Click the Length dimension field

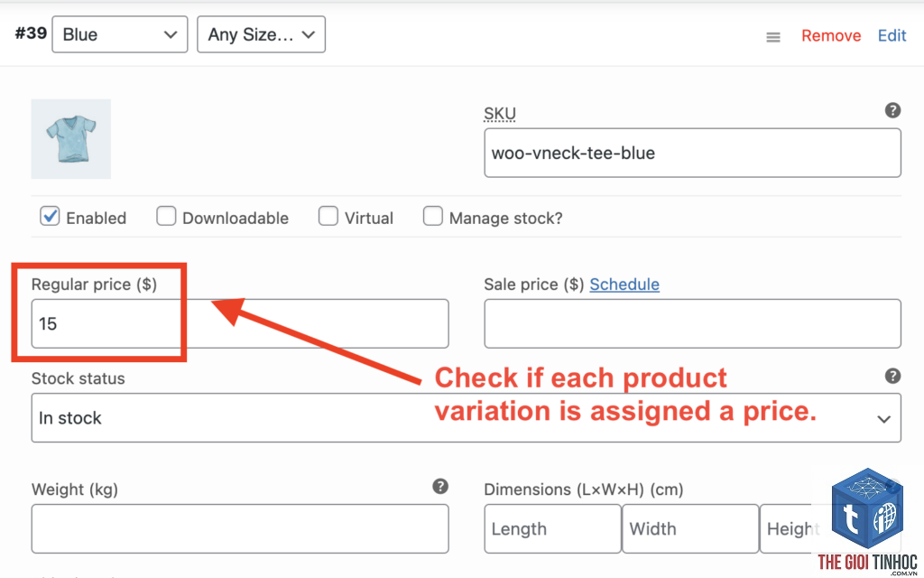553,528
